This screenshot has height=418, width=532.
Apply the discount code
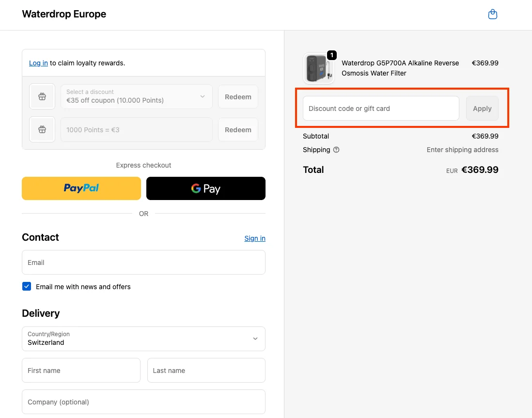[482, 108]
